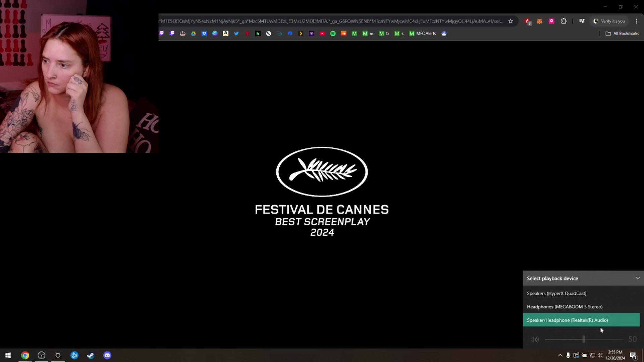Image resolution: width=644 pixels, height=362 pixels.
Task: Click the battery tray icon
Action: click(584, 355)
